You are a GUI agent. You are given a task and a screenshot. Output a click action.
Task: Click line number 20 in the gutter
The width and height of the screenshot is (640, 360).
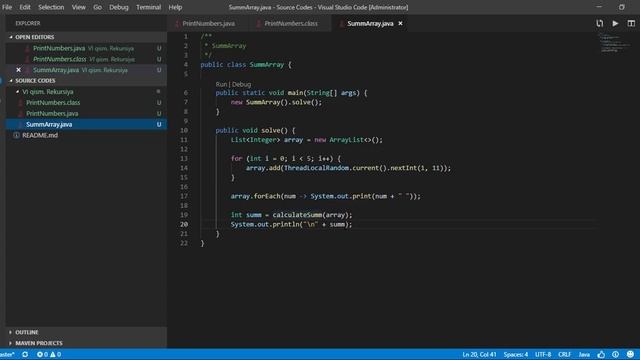coord(184,224)
